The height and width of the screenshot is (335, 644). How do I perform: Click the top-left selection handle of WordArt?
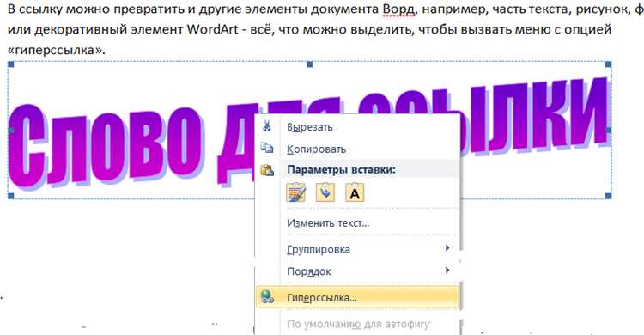[x=11, y=64]
